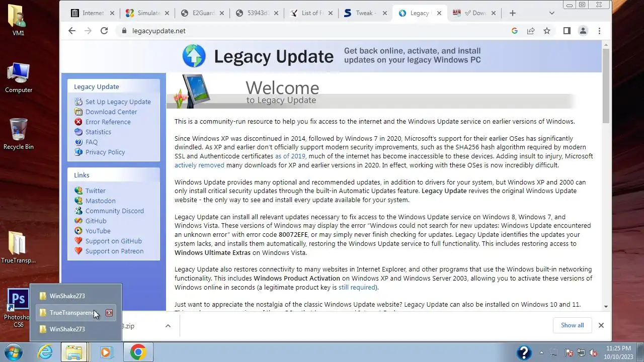Image resolution: width=644 pixels, height=362 pixels.
Task: Open the Community Discord link
Action: coord(115,211)
